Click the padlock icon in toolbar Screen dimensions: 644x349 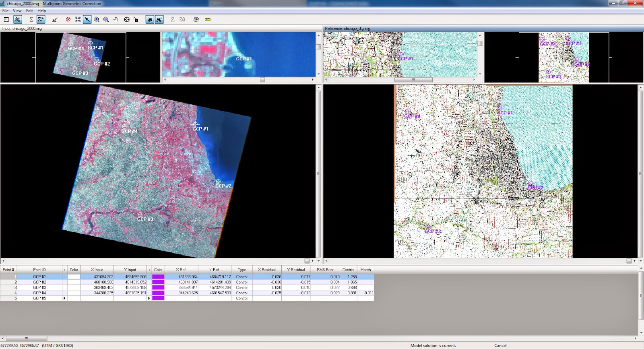[136, 19]
